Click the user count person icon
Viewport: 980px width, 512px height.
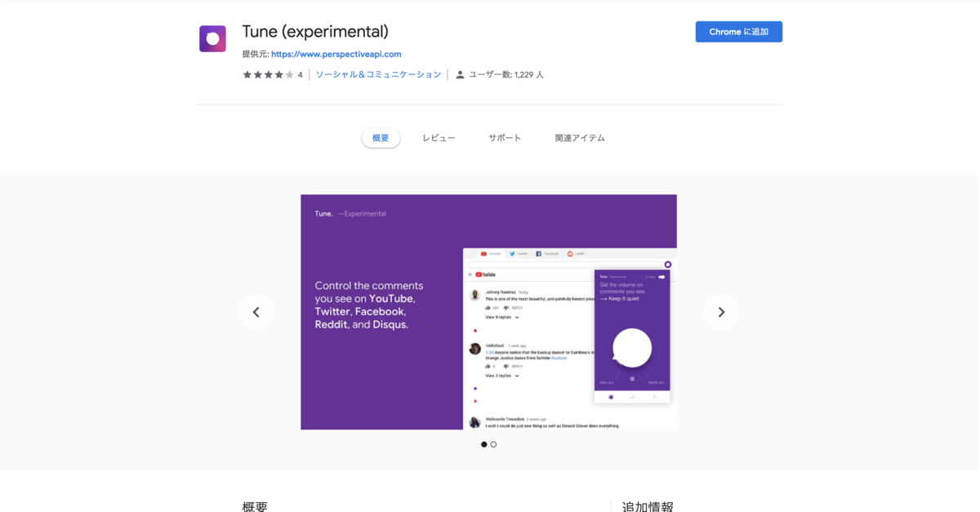point(460,74)
